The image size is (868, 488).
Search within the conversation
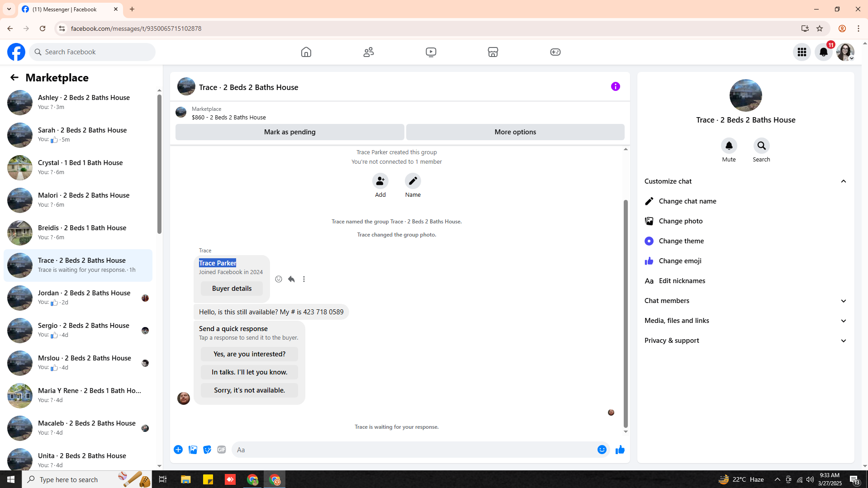(x=762, y=146)
